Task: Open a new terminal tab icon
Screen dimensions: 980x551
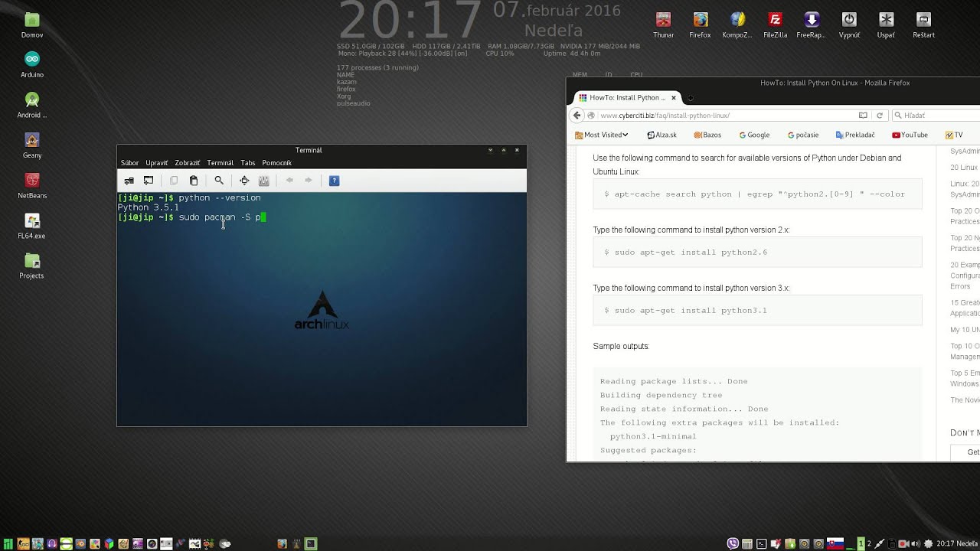Action: pyautogui.click(x=129, y=181)
